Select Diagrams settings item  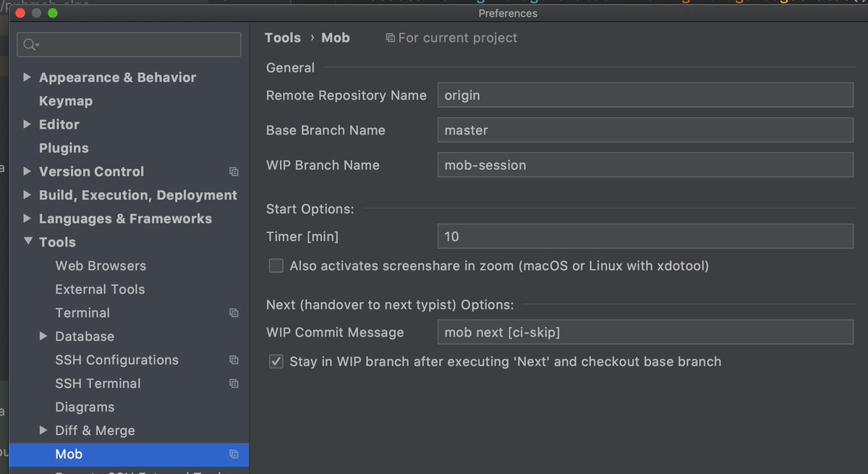tap(85, 407)
